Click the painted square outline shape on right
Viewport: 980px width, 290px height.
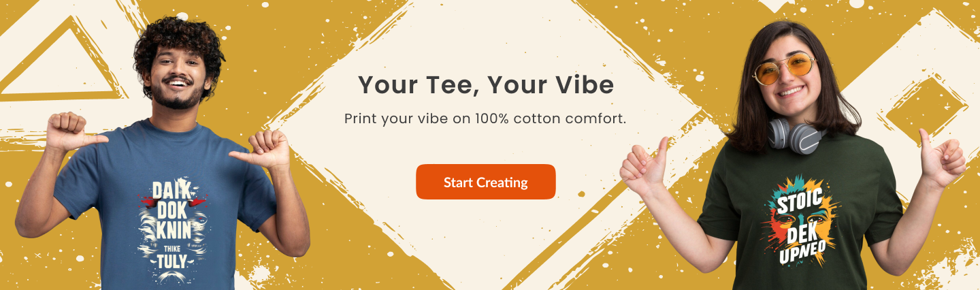926,110
